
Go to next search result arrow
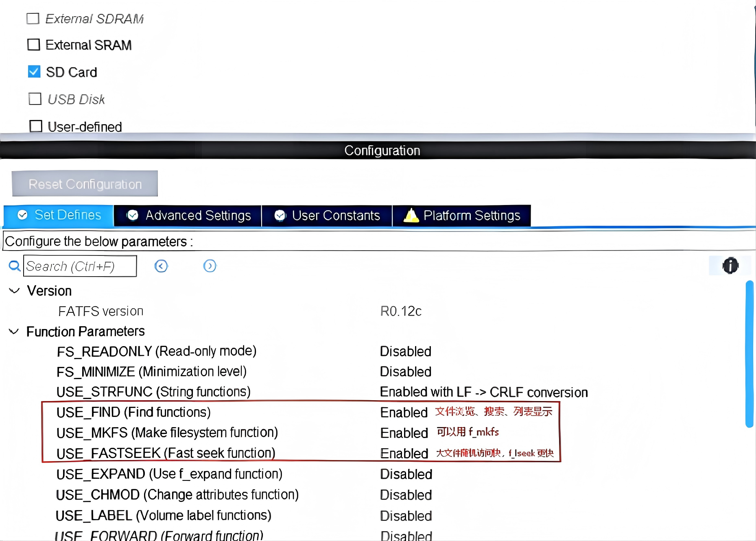[x=210, y=266]
